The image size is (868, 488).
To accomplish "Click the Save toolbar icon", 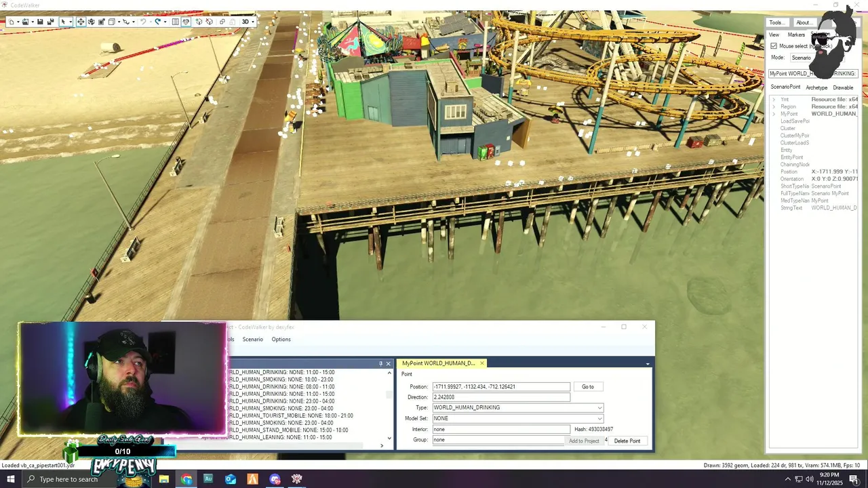I will 40,22.
